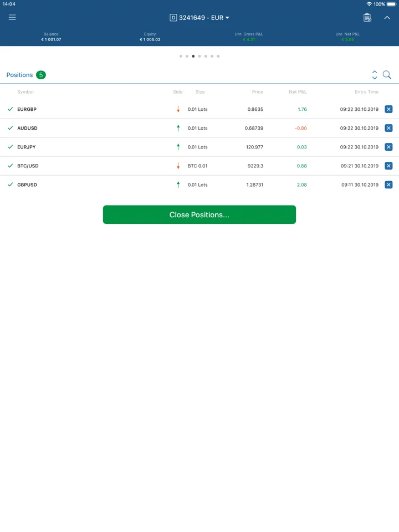Toggle positions sort up-down arrows
Viewport: 399px width, 532px height.
[375, 75]
